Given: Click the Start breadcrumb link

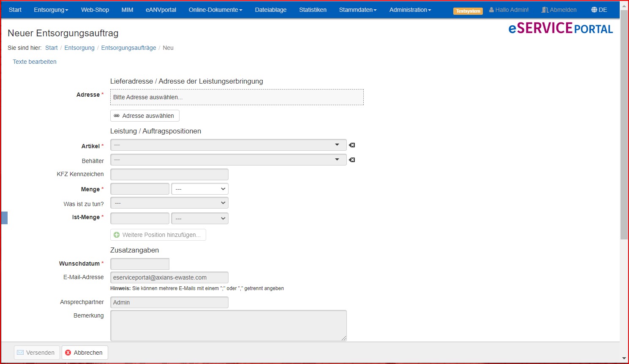Looking at the screenshot, I should [52, 48].
